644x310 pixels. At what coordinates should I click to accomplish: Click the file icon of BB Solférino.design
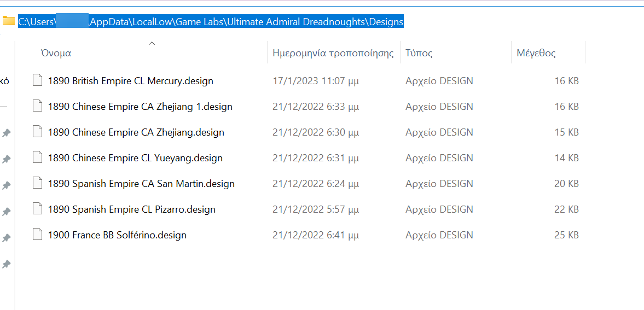pyautogui.click(x=37, y=235)
